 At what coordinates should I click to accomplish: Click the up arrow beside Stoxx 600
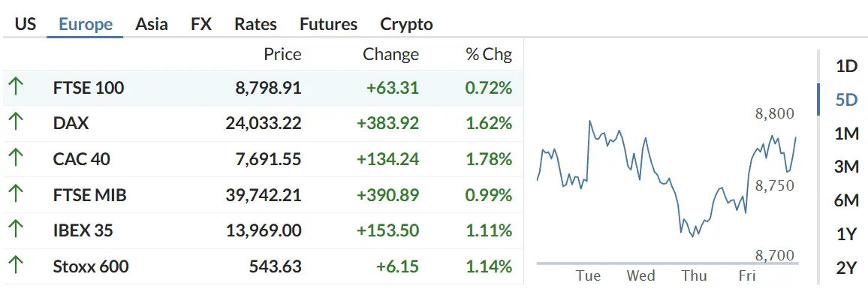point(16,266)
